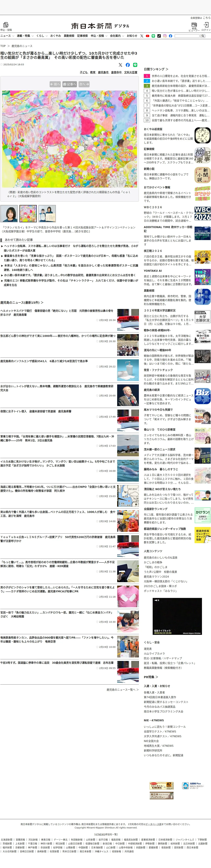Image resolution: width=211 pixels, height=868 pixels.
Task: Open the X (Twitter) icon in navigation bar
Action: (142, 36)
